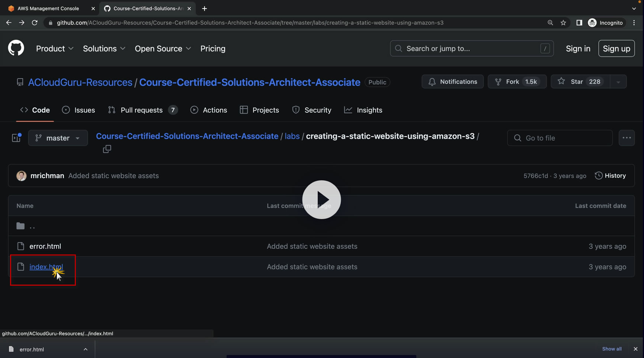Open the index.html file link
Screen dimensions: 644x358
tap(46, 267)
